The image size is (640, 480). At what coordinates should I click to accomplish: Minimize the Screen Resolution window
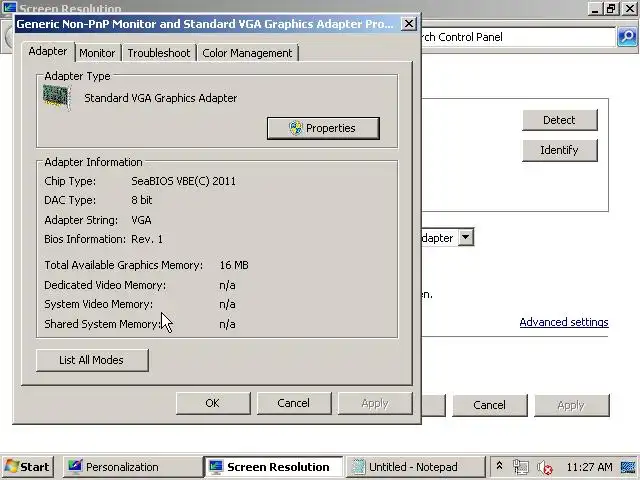[x=595, y=9]
